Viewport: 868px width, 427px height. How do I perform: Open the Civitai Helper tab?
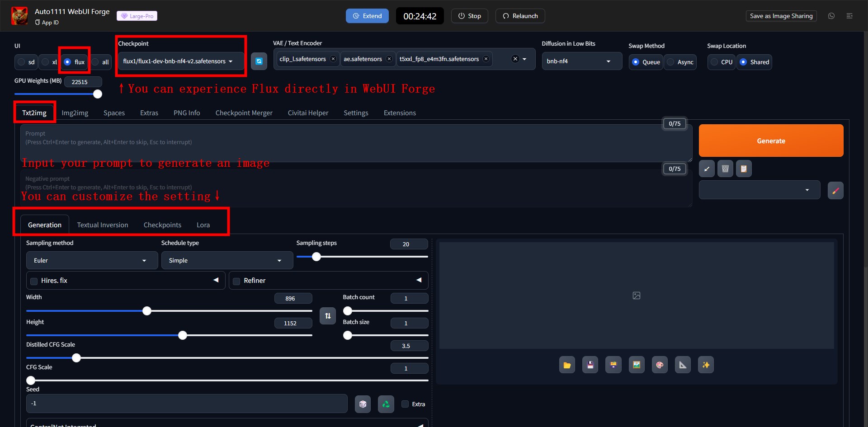pyautogui.click(x=308, y=113)
